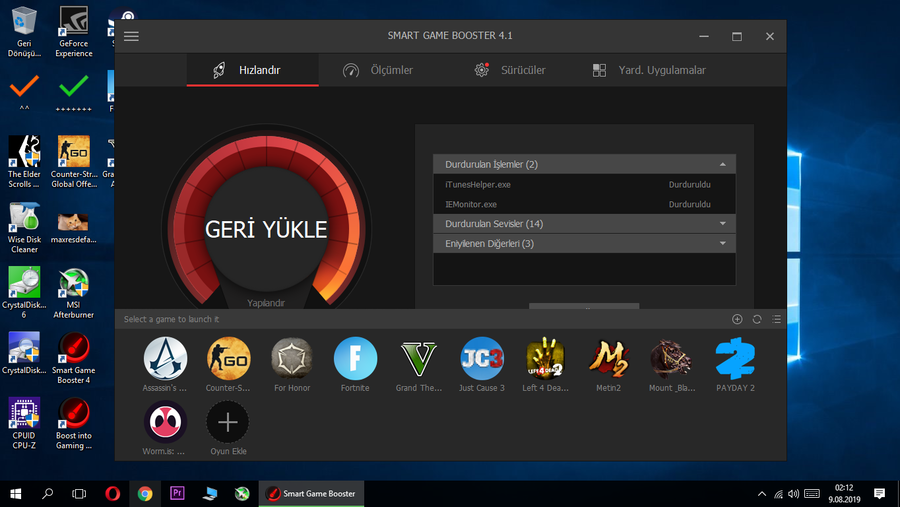This screenshot has width=900, height=507.
Task: Refresh the game list
Action: pos(757,319)
